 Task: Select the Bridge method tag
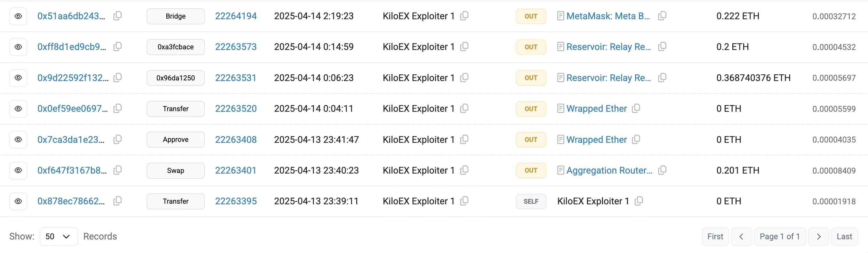point(176,16)
